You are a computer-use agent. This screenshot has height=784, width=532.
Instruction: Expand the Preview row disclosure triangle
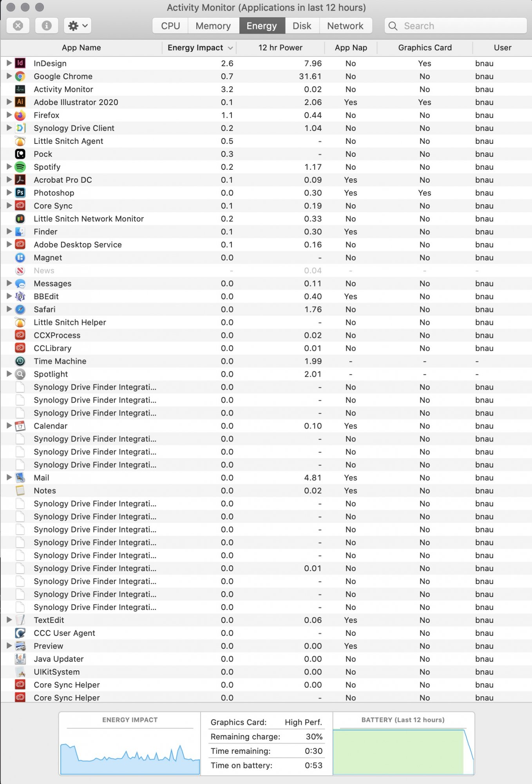[x=9, y=645]
